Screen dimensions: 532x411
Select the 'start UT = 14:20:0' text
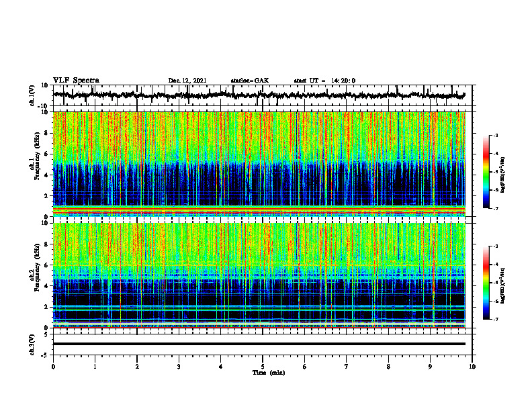click(324, 81)
